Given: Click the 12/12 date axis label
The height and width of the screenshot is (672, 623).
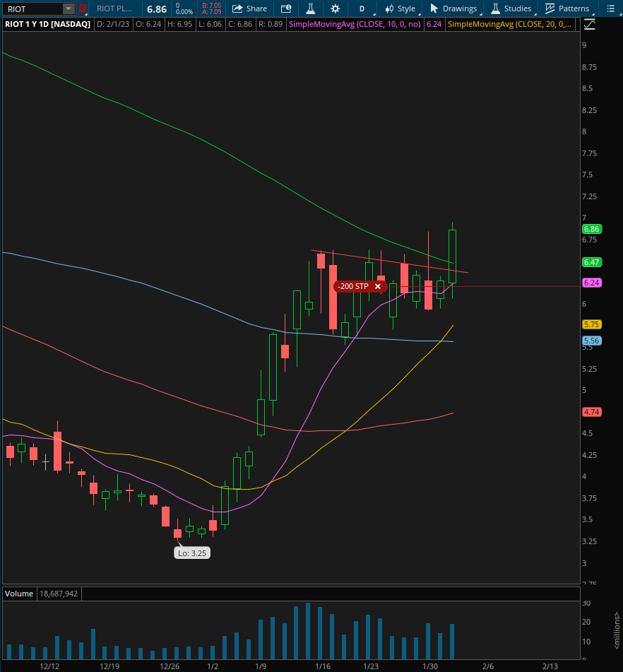Looking at the screenshot, I should (x=49, y=666).
